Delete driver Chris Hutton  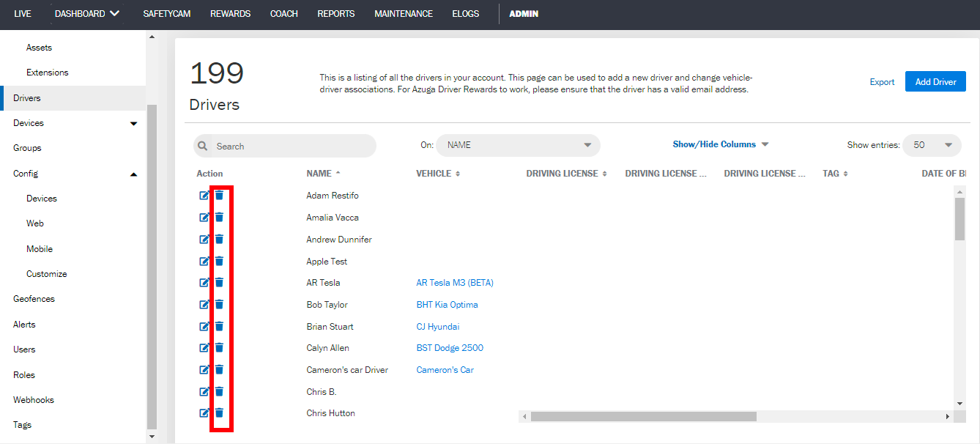coord(219,413)
